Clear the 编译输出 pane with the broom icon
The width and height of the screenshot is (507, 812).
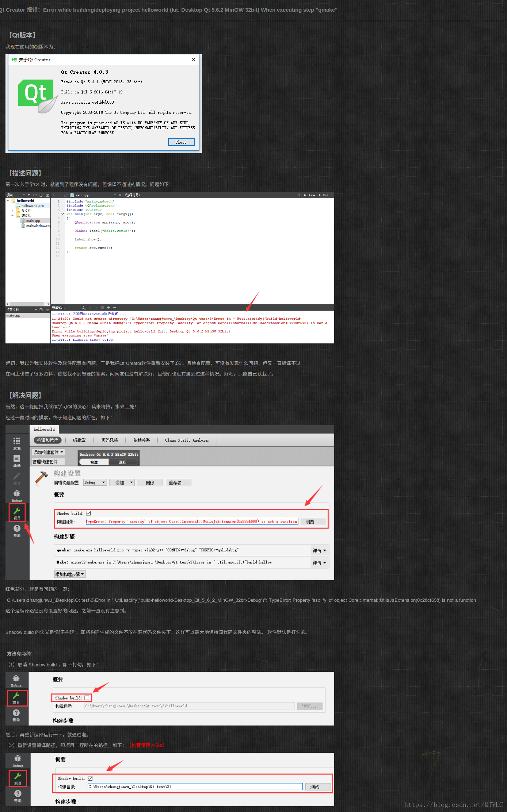[84, 308]
